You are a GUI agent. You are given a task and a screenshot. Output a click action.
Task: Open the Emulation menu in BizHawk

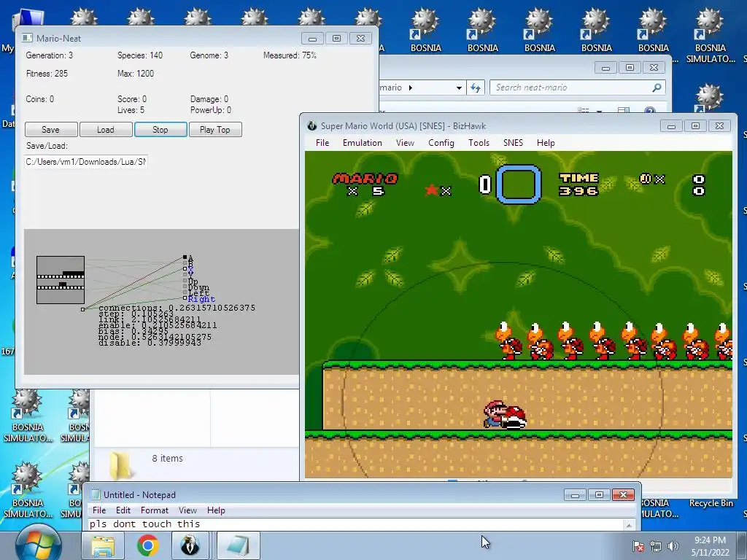(x=363, y=143)
